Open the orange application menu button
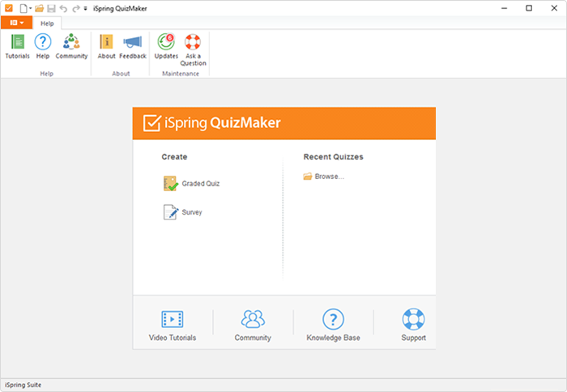This screenshot has width=567, height=392. coord(17,23)
